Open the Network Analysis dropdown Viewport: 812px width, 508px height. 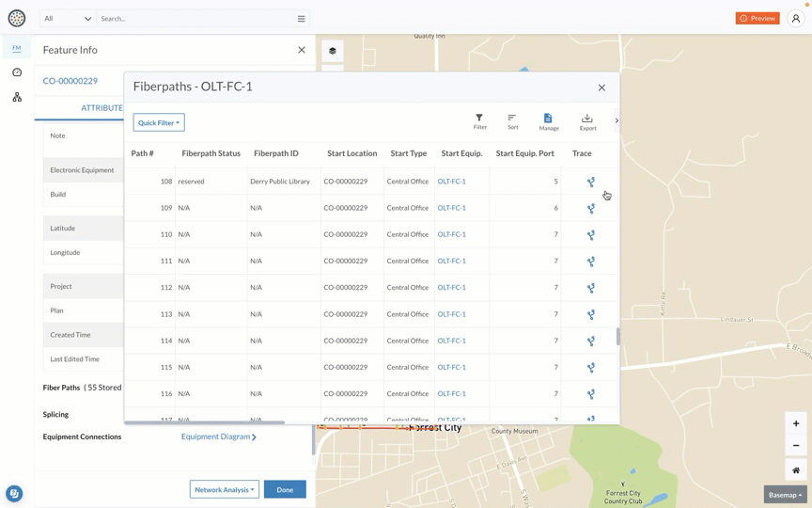click(225, 489)
